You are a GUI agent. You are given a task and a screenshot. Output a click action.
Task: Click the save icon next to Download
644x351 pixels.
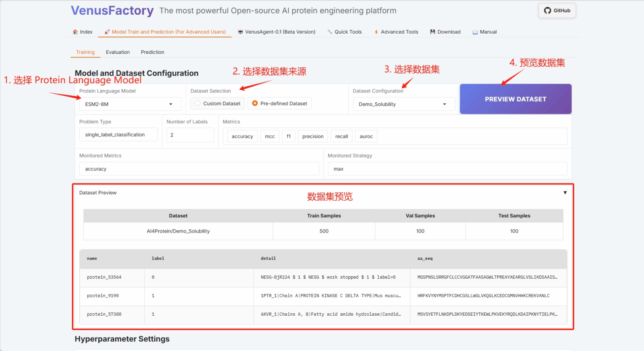434,31
